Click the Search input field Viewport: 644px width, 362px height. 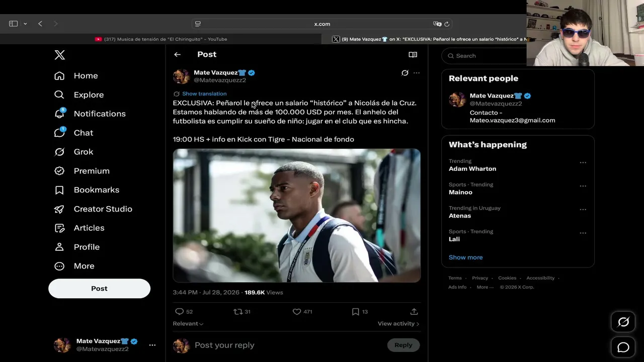(x=484, y=56)
